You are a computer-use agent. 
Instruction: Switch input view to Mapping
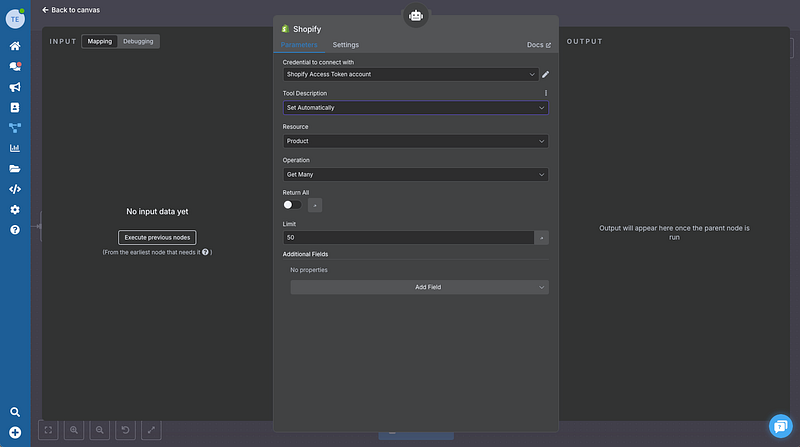click(x=100, y=42)
